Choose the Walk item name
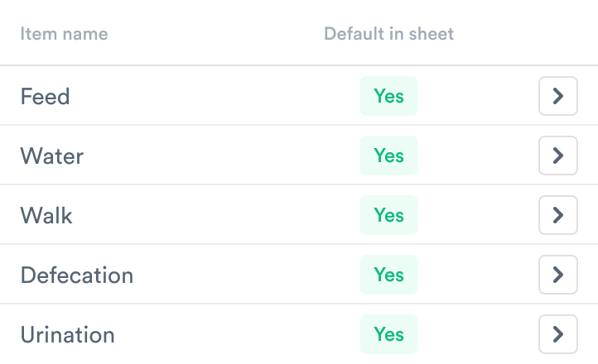The image size is (598, 364). (46, 216)
